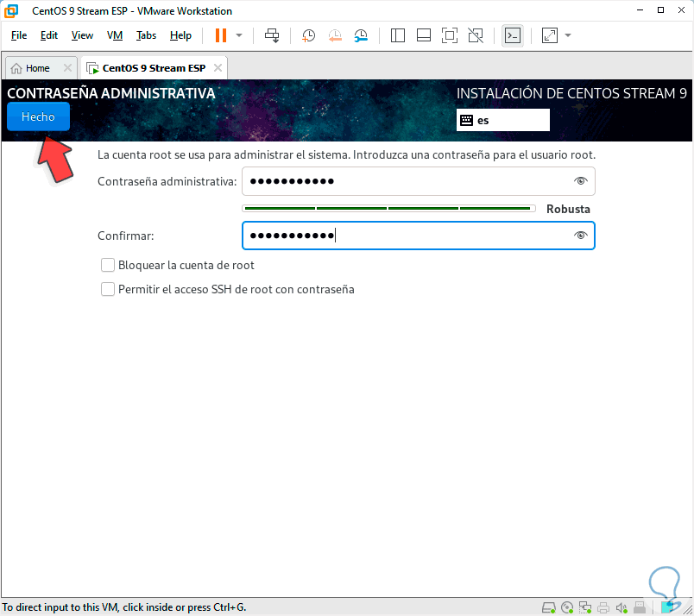Click the sound card status icon
The height and width of the screenshot is (616, 694).
pos(621,607)
